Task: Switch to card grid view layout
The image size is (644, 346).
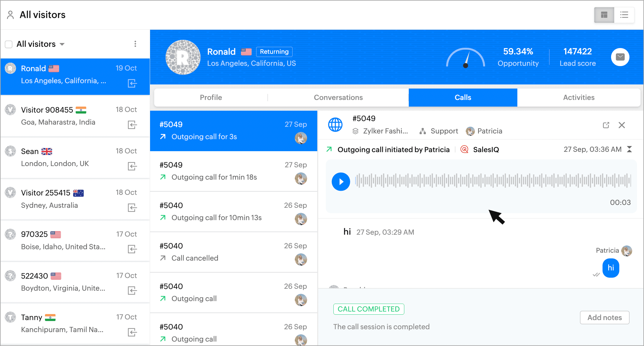Action: 604,15
